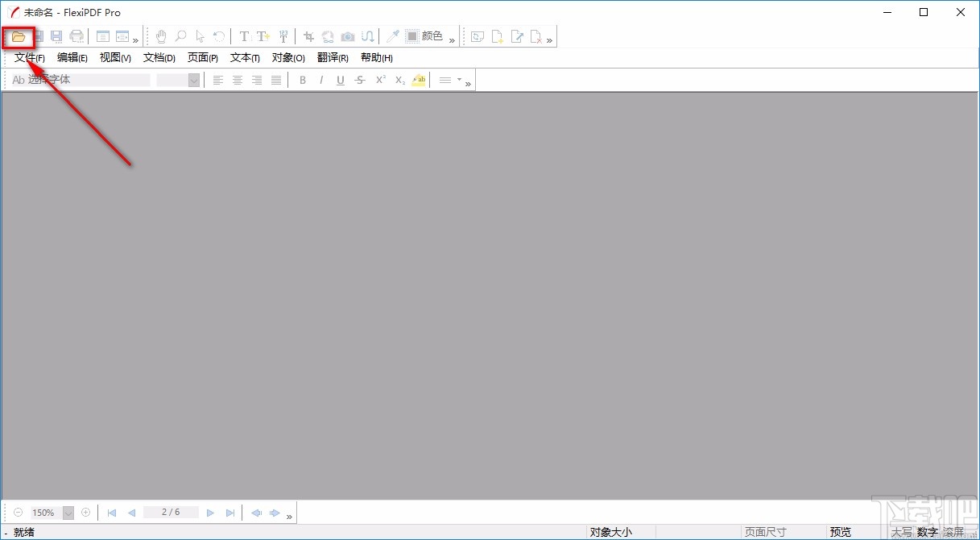The image size is (980, 540).
Task: Select the eyedropper tool
Action: click(x=392, y=36)
